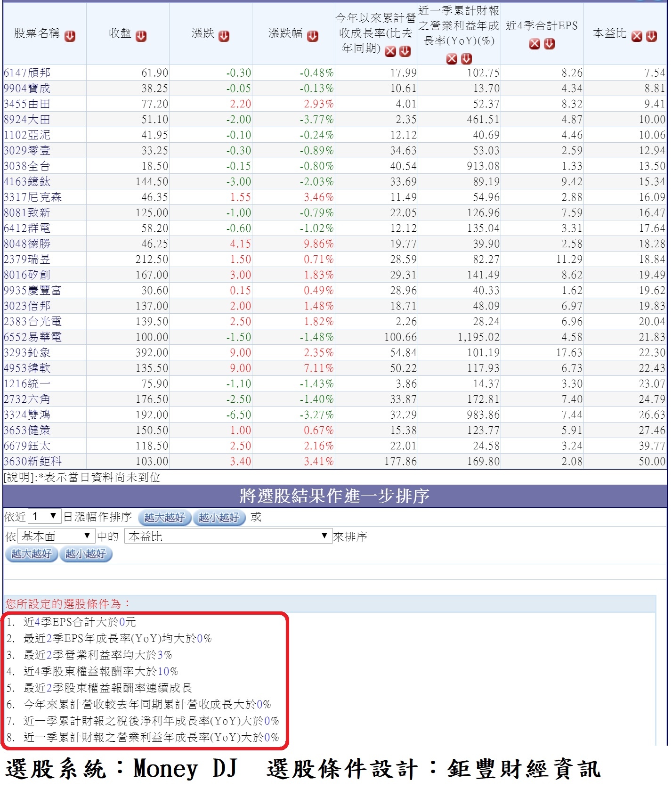The height and width of the screenshot is (805, 672).
Task: Sort by 本益比 arrow icon
Action: point(651,36)
